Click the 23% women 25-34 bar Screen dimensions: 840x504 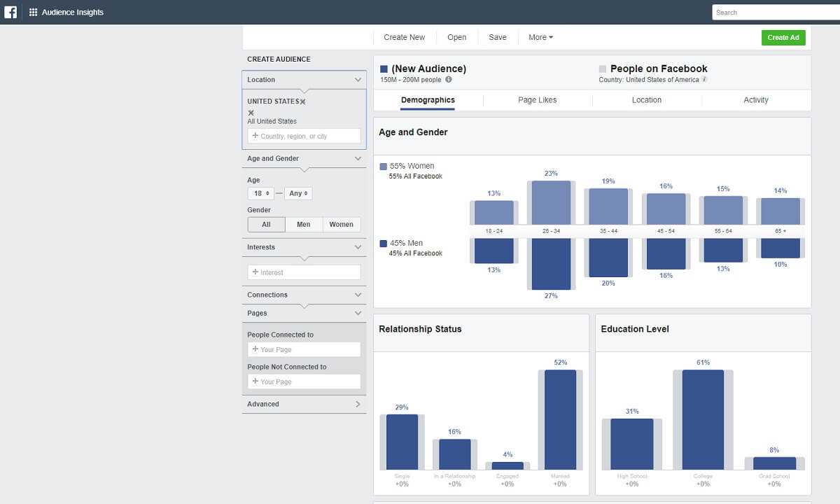(x=551, y=202)
